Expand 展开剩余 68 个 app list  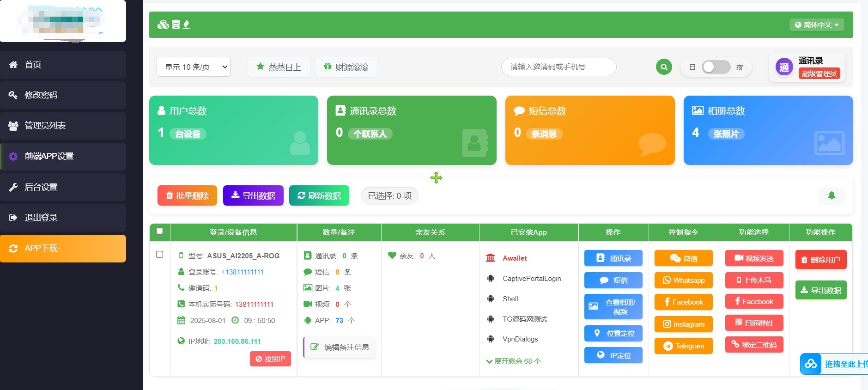click(513, 361)
